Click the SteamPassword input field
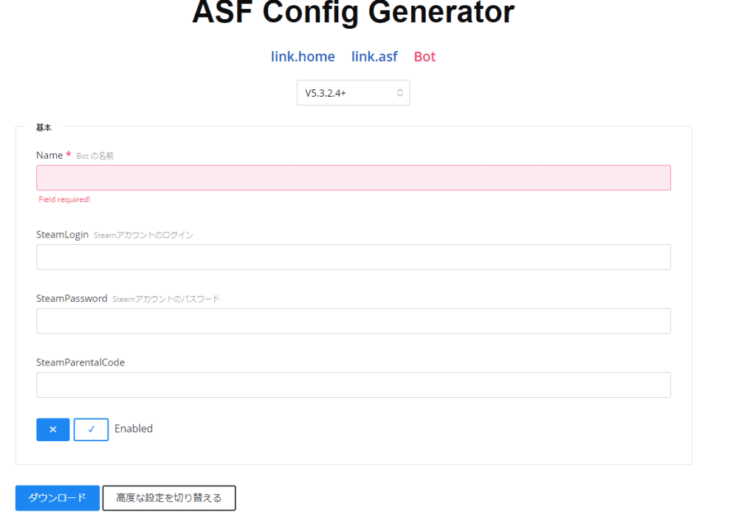Screen dimensions: 756x532 (x=353, y=321)
